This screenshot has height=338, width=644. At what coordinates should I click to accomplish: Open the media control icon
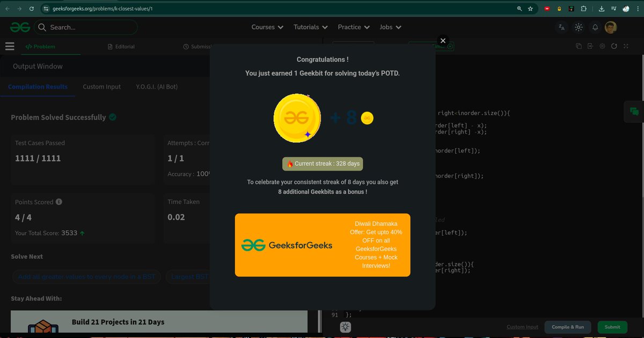613,9
